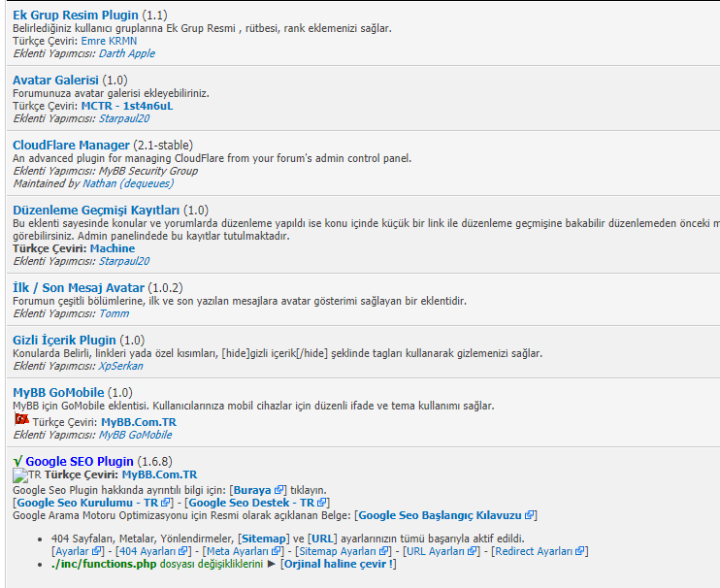Open MyBB.Com.TR link under Google SEO Plugin

tap(159, 475)
